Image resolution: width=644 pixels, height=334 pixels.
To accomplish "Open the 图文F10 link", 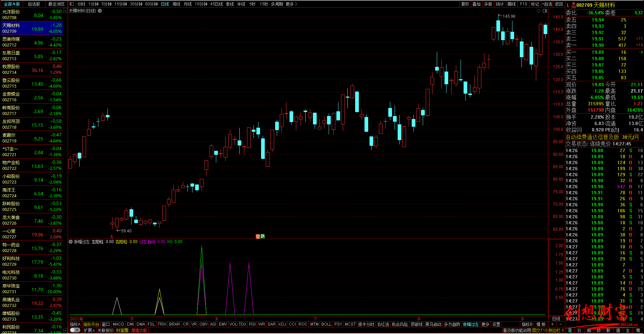I will pos(540,330).
